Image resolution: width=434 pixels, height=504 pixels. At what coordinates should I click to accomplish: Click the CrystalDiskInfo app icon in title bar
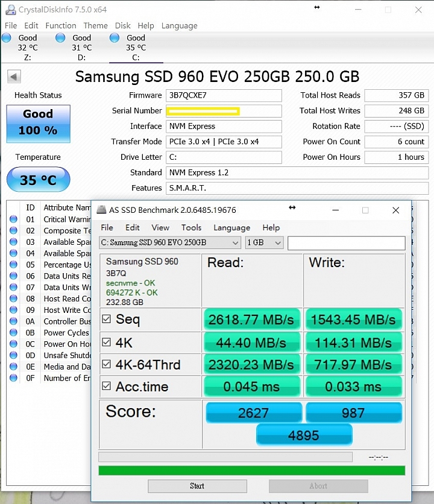pos(10,10)
